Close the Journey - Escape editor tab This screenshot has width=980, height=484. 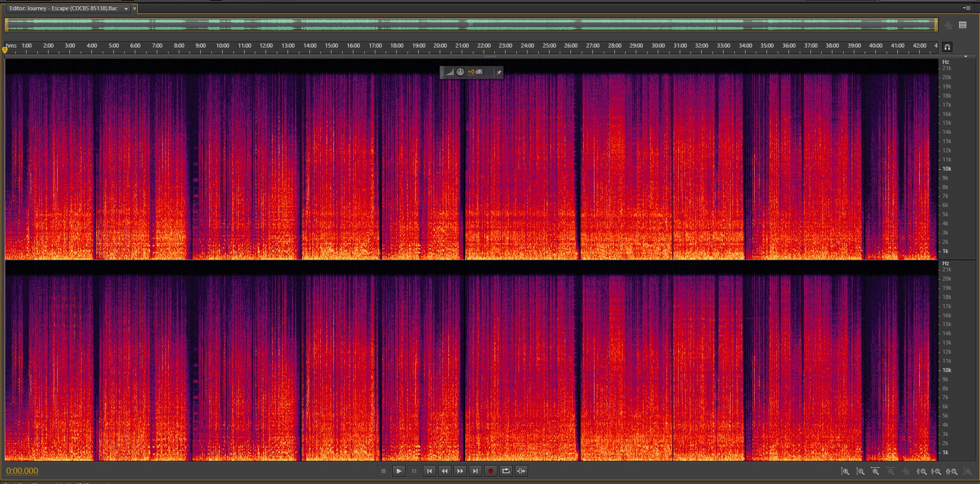[x=135, y=9]
